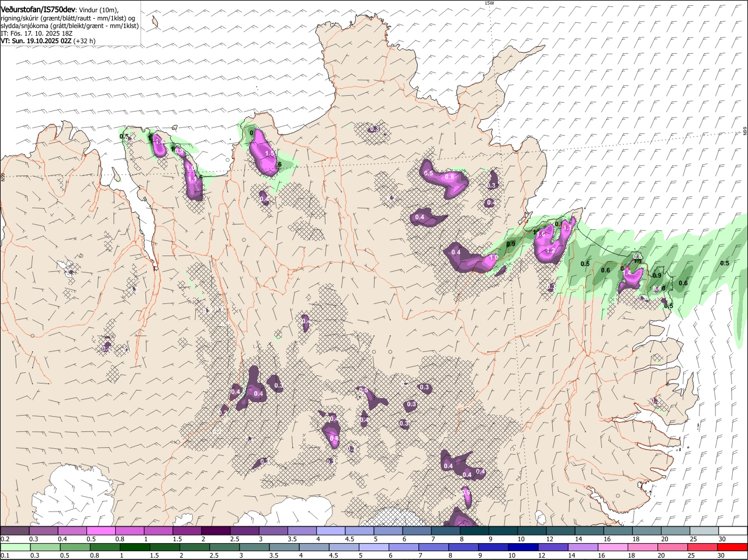
Task: Click the 0.8 swatch in the purple snow scale
Action: [x=129, y=530]
